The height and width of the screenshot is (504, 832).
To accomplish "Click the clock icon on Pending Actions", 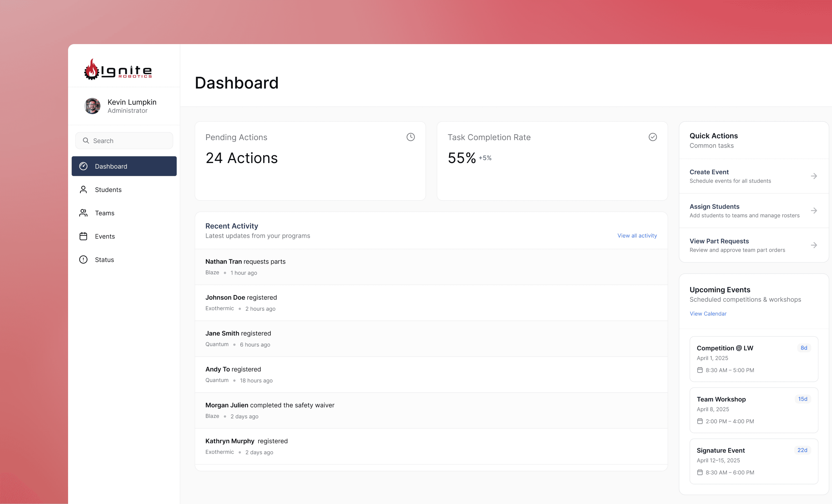I will (x=410, y=137).
